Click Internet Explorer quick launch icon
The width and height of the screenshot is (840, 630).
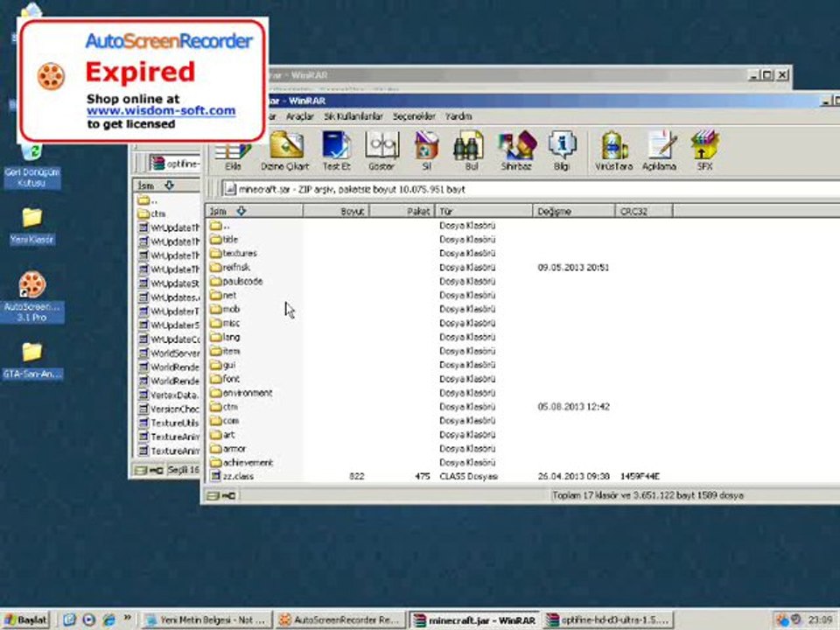(109, 619)
